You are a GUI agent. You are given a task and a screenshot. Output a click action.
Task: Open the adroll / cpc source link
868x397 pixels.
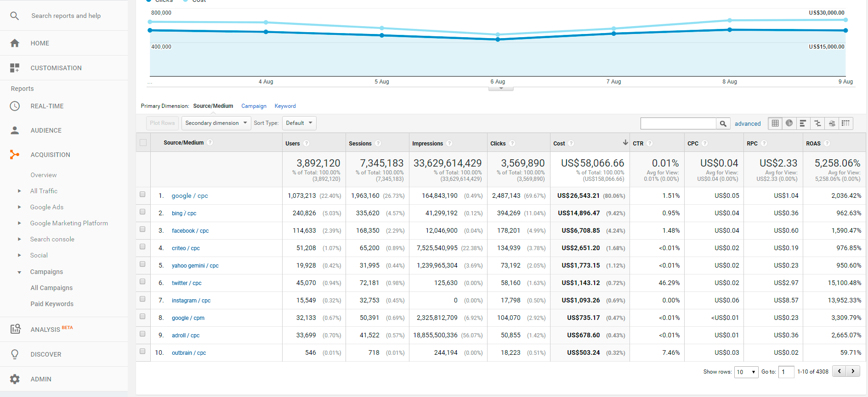coord(186,335)
